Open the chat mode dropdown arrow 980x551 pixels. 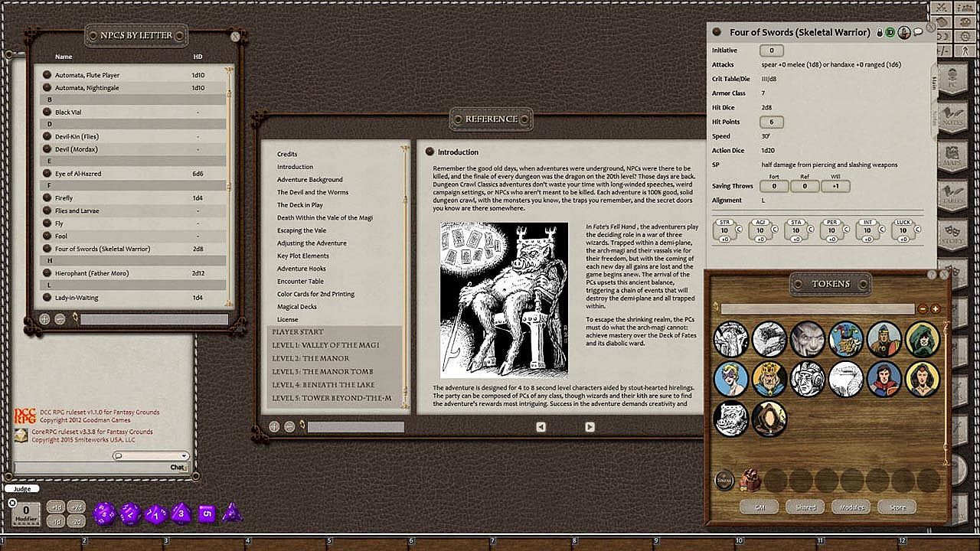[184, 456]
